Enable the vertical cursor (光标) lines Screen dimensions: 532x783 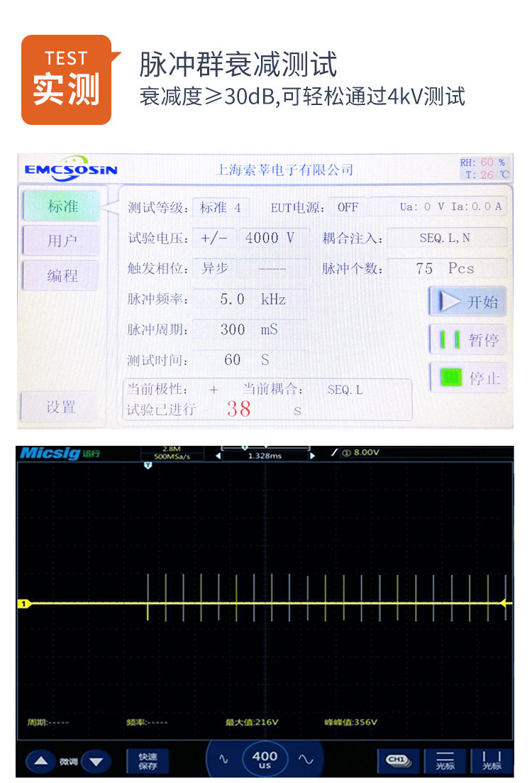[x=492, y=761]
